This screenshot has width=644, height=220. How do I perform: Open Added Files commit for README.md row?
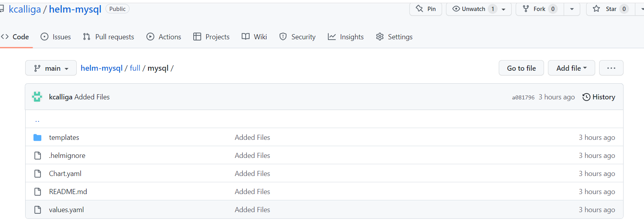[252, 191]
